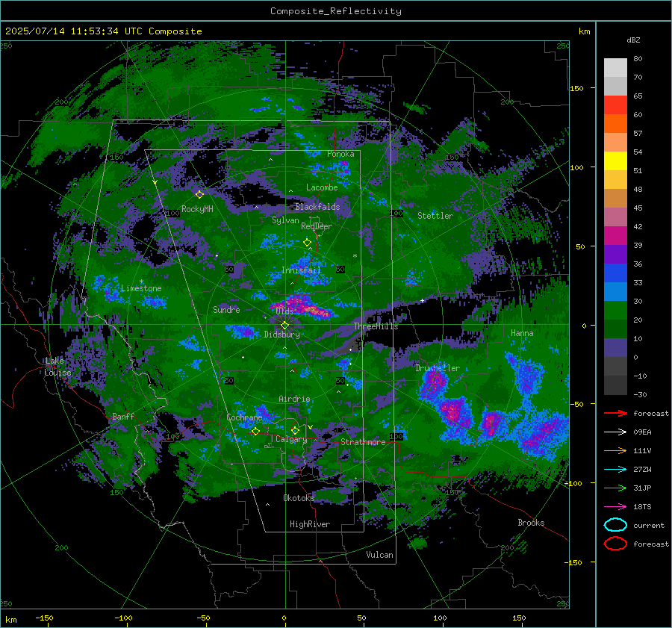Screen dimensions: 672x628
Task: Click the Ponoka city label
Action: point(340,154)
